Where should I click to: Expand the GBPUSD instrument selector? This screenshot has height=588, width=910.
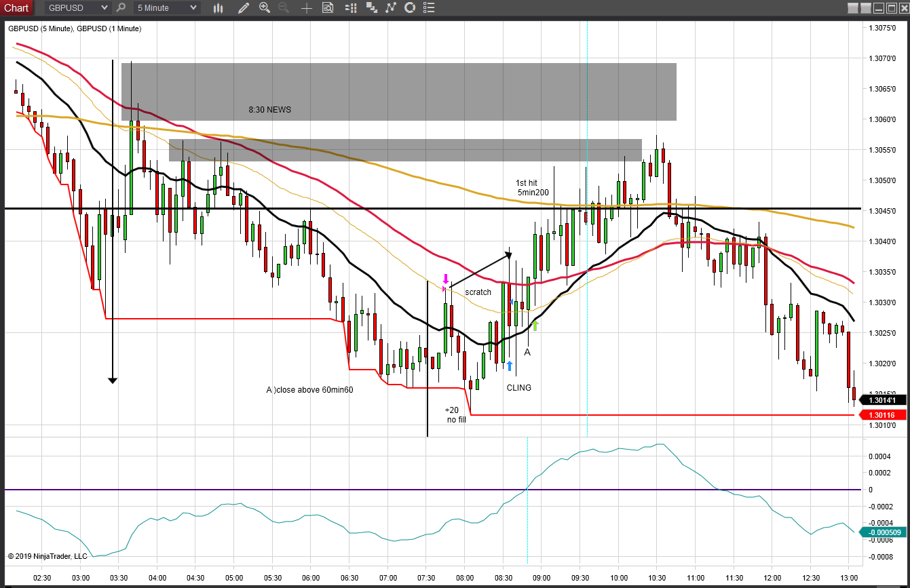click(x=78, y=8)
